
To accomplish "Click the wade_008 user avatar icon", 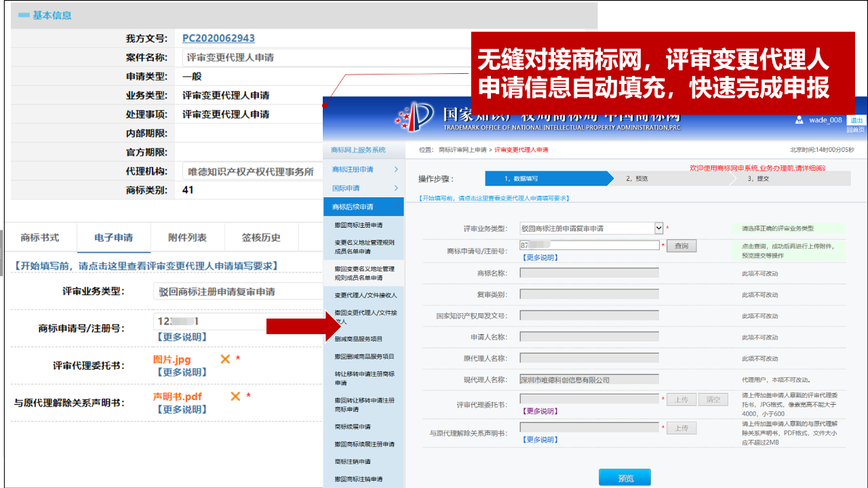I will click(800, 120).
